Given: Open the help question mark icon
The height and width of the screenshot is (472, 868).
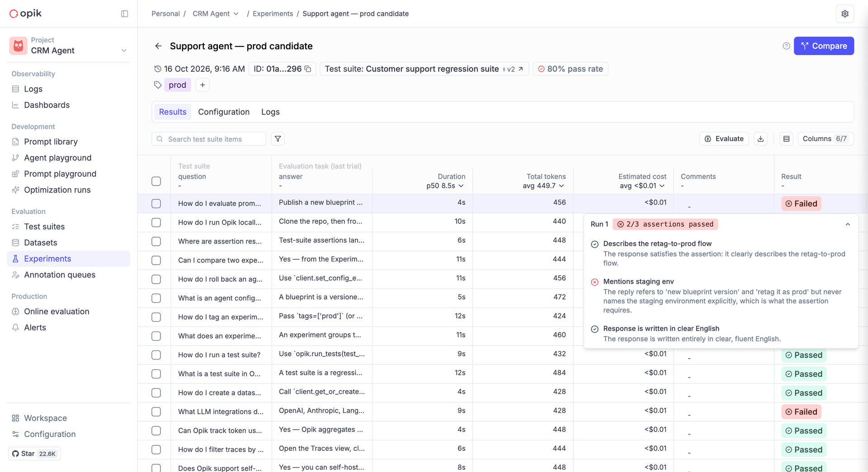Looking at the screenshot, I should point(786,46).
